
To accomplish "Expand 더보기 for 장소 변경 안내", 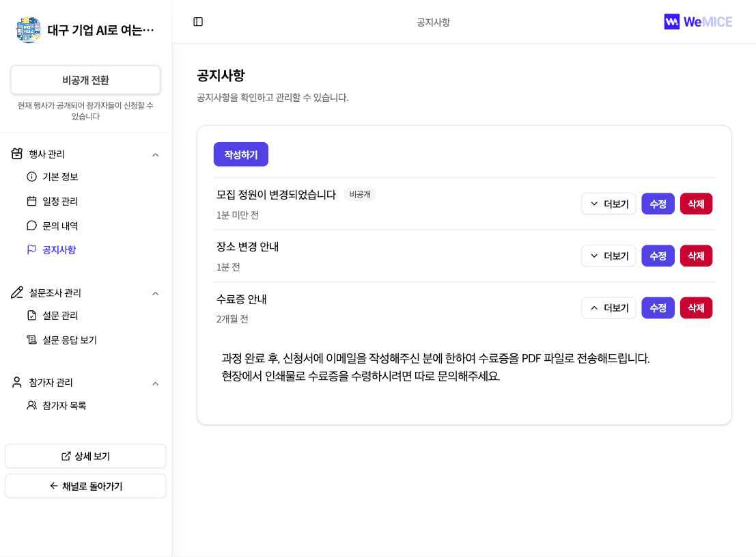I will coord(609,256).
